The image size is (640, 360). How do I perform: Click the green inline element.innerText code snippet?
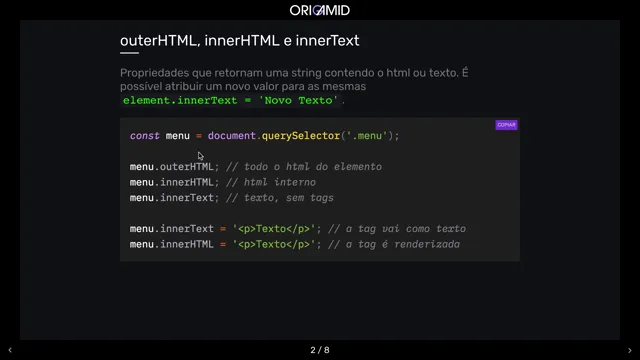pyautogui.click(x=231, y=100)
